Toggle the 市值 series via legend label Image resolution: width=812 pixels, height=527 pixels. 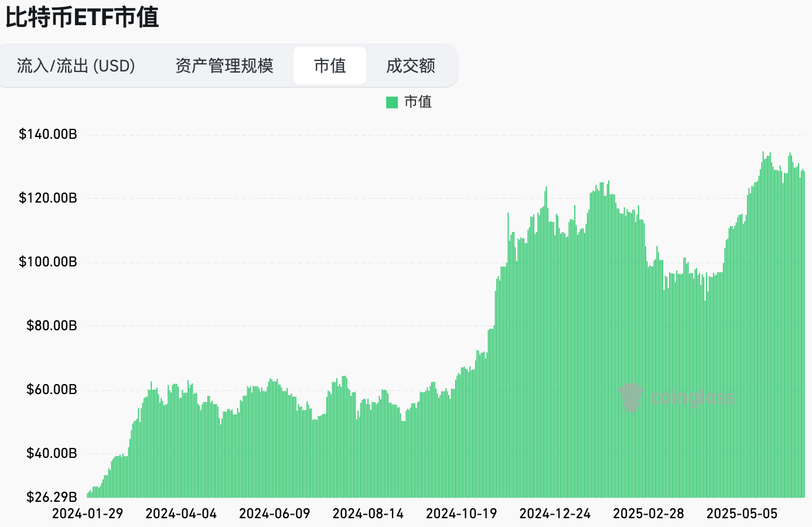pyautogui.click(x=418, y=102)
